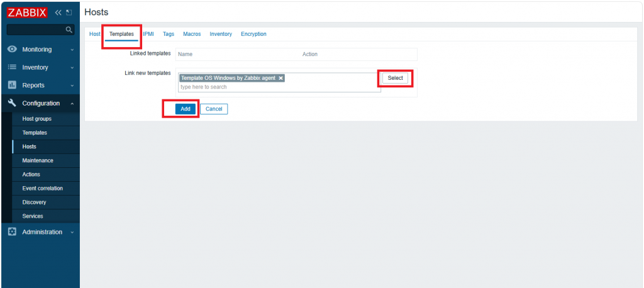Collapse the sidebar with the double-arrow icon
The image size is (644, 288).
pyautogui.click(x=58, y=13)
